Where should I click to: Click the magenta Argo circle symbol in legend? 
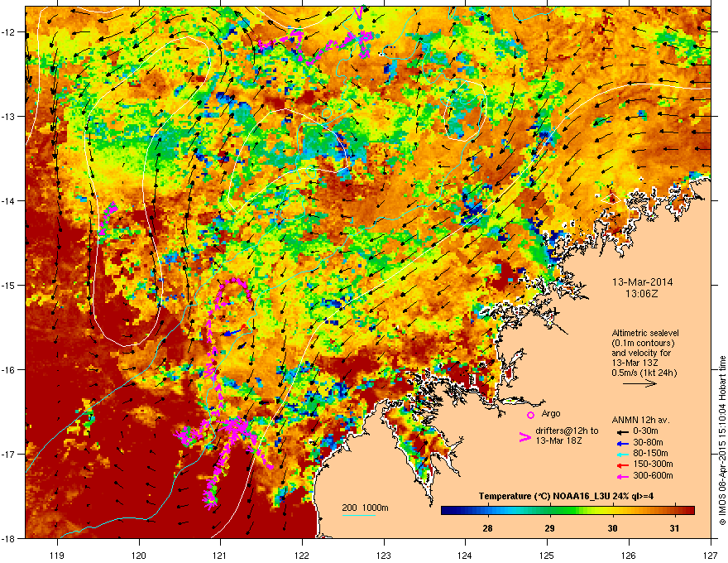click(x=530, y=415)
